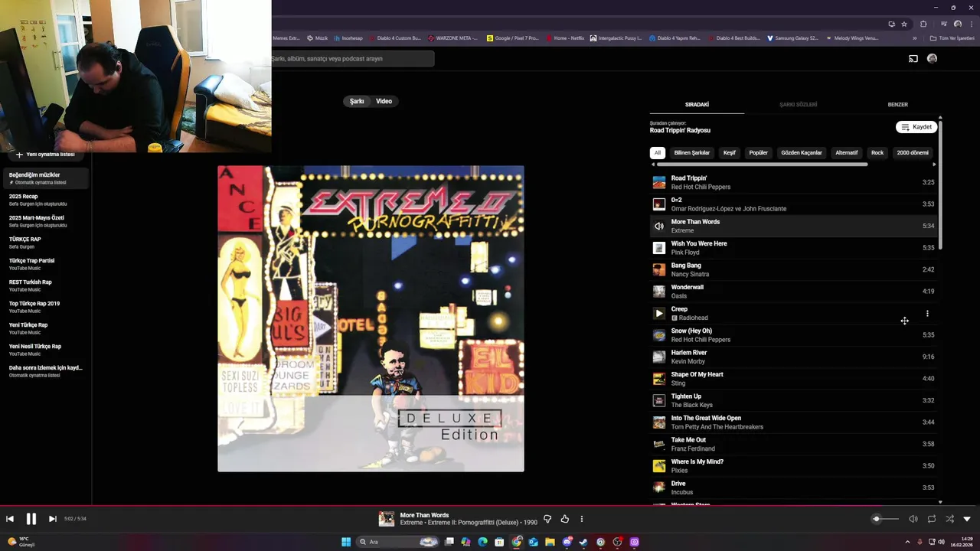The width and height of the screenshot is (980, 551).
Task: Skip to the previous track
Action: [10, 519]
